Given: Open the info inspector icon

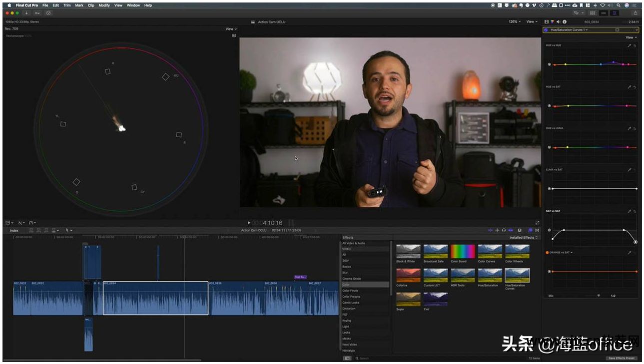Looking at the screenshot, I should point(565,22).
